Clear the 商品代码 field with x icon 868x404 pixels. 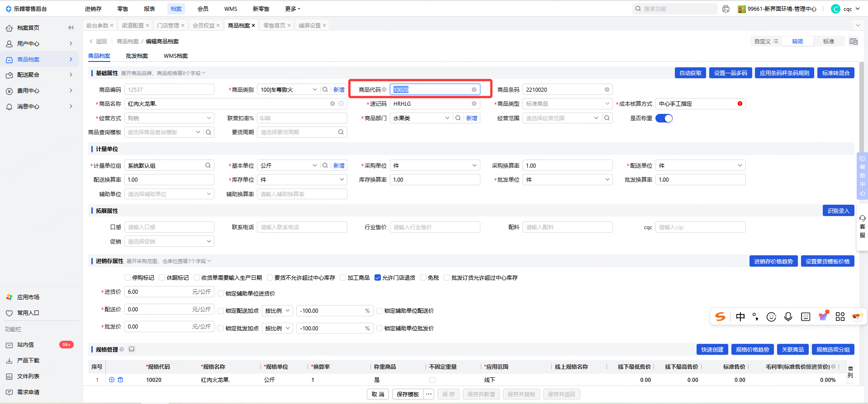(474, 89)
